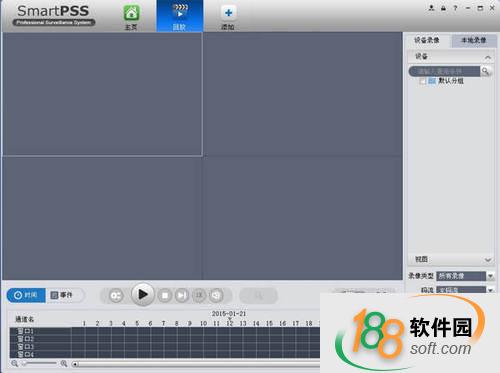Stop playback with the square Stop button

pos(165,296)
